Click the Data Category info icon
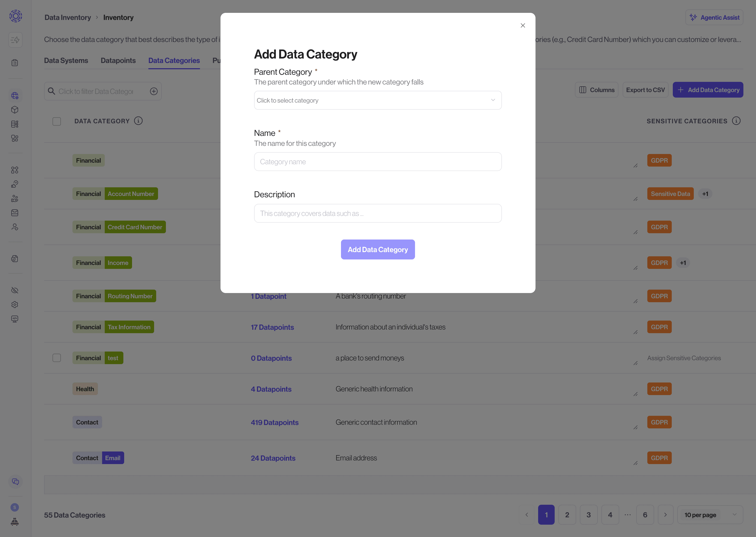The width and height of the screenshot is (756, 537). coord(138,121)
